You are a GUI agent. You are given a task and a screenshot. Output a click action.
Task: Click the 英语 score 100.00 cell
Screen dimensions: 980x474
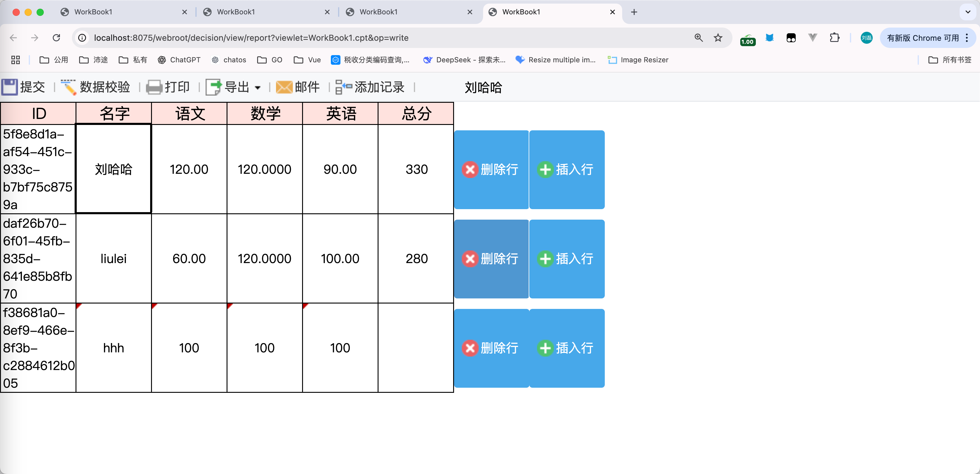(x=340, y=259)
